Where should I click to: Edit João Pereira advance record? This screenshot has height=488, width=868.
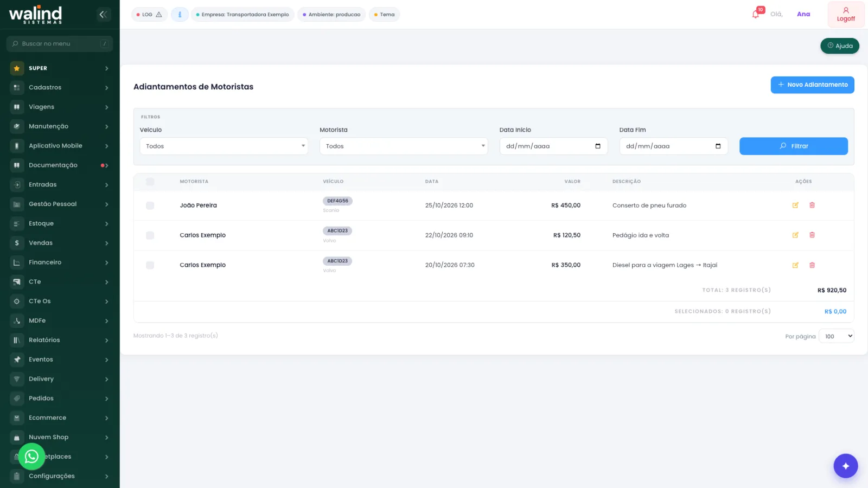tap(795, 206)
